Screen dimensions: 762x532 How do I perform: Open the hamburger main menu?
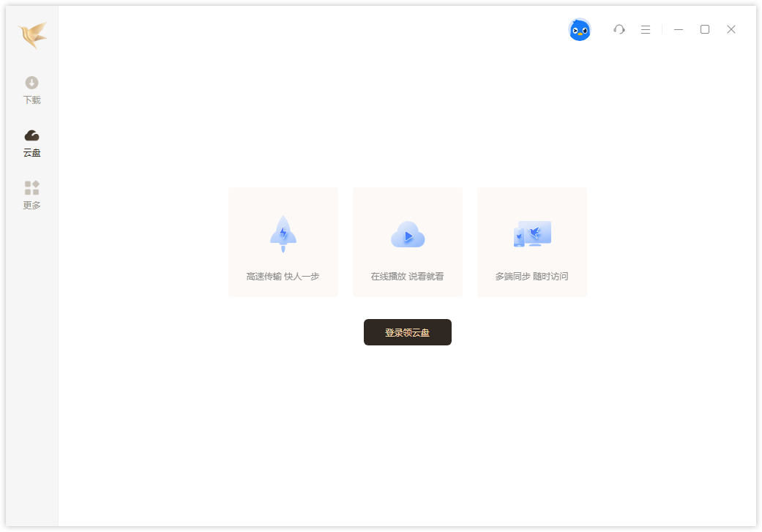coord(646,29)
